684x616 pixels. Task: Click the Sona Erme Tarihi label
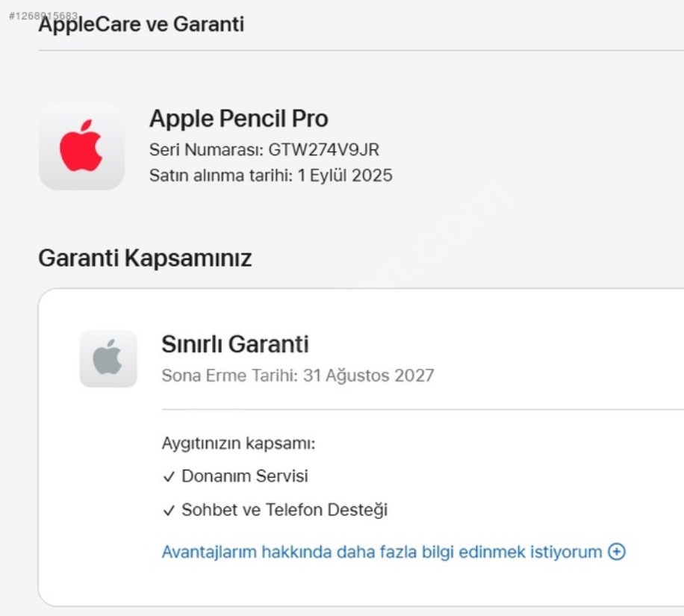tap(228, 375)
